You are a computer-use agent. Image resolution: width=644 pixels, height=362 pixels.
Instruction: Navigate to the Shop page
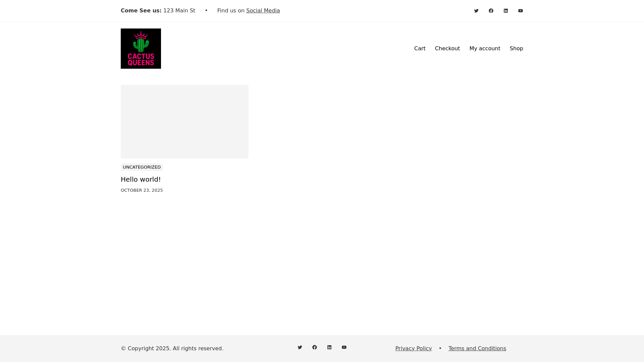[516, 49]
